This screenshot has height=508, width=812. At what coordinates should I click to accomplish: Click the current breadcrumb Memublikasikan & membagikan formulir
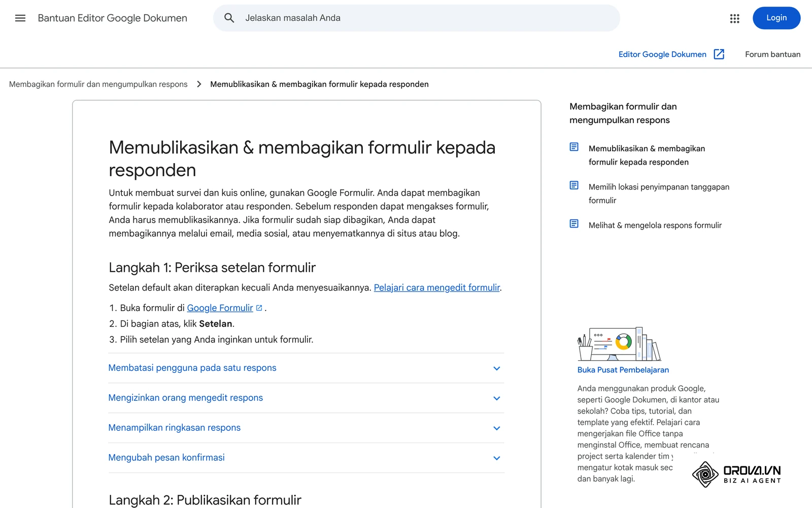point(319,84)
